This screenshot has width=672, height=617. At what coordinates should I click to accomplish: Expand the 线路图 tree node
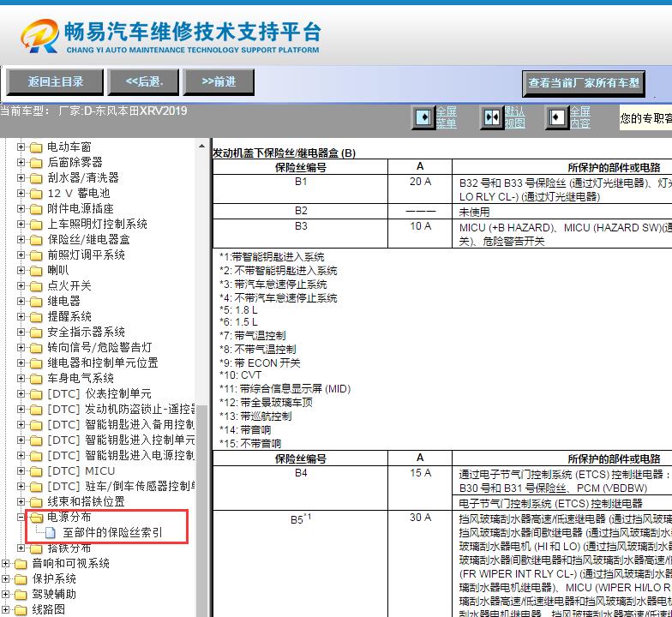click(5, 610)
